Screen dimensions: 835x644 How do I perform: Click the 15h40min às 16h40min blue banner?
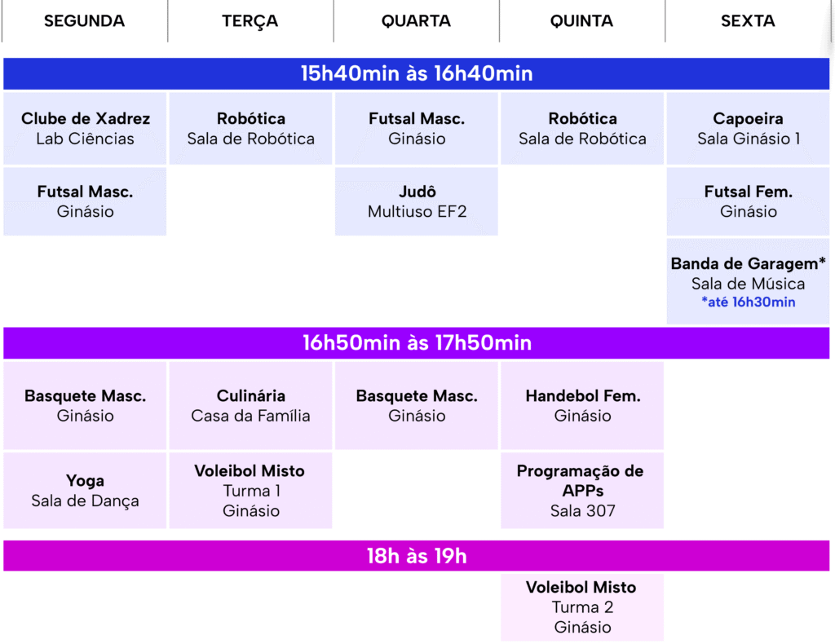coord(417,73)
